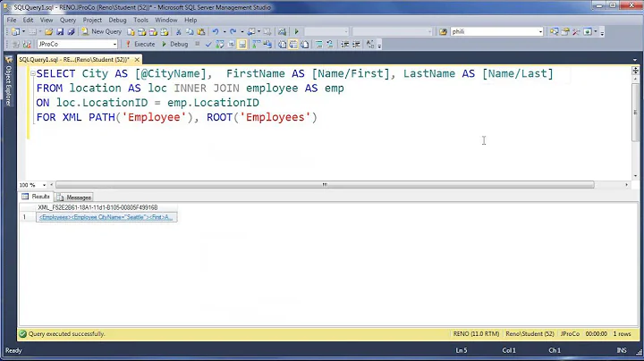The height and width of the screenshot is (361, 644).
Task: Click the gray Cancel Executing Query square
Action: (x=197, y=44)
